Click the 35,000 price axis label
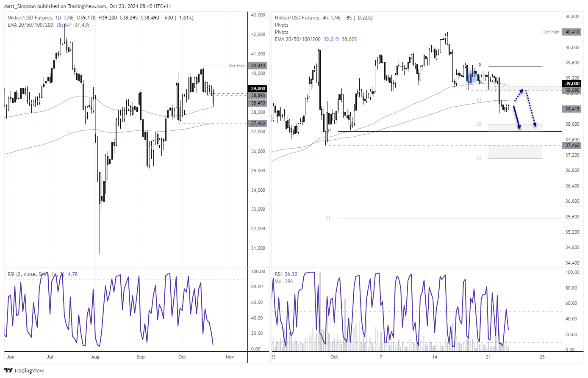 pos(258,171)
